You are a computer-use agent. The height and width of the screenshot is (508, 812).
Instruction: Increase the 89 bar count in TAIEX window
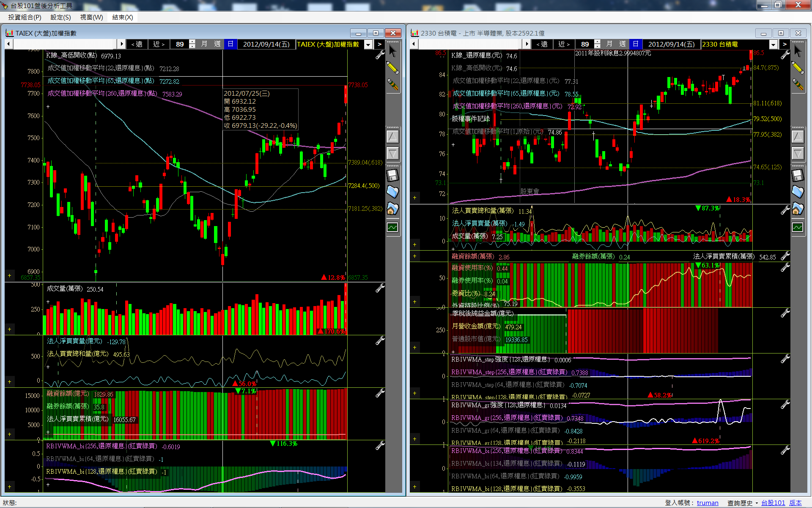click(x=192, y=42)
